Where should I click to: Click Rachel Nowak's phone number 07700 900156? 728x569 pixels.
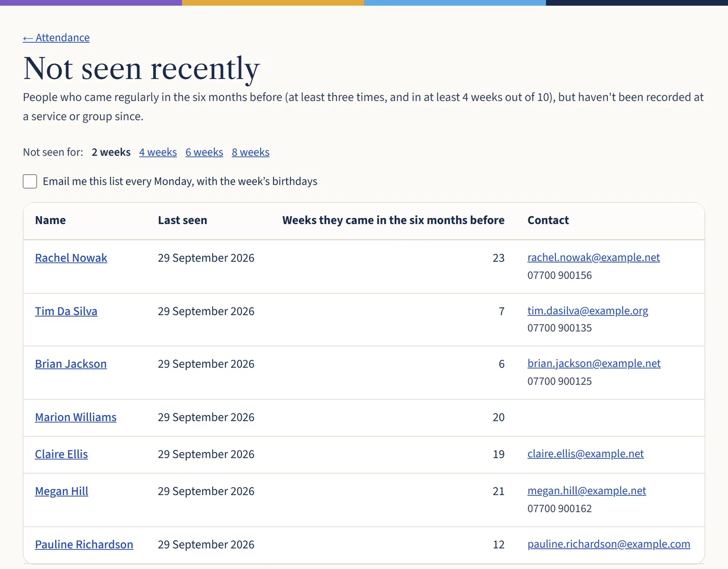point(560,275)
